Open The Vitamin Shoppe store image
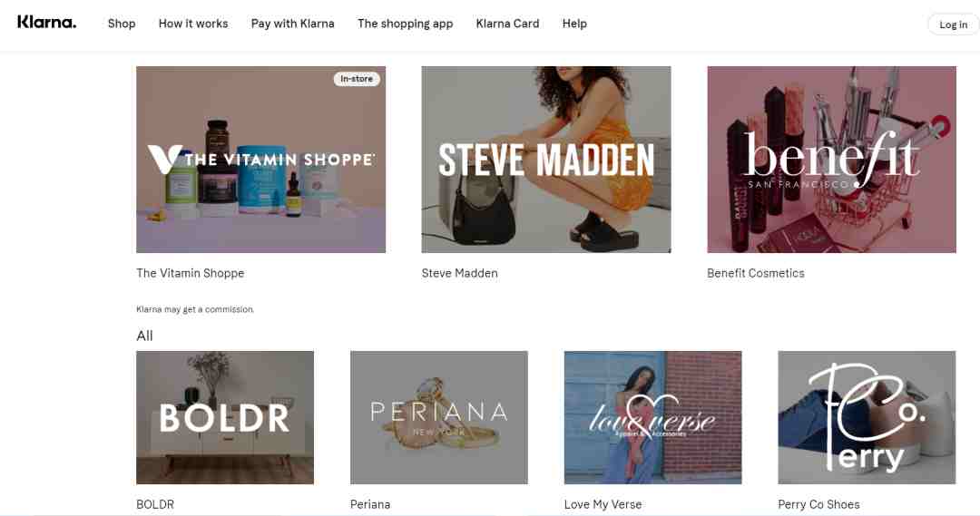The image size is (980, 516). coord(260,160)
